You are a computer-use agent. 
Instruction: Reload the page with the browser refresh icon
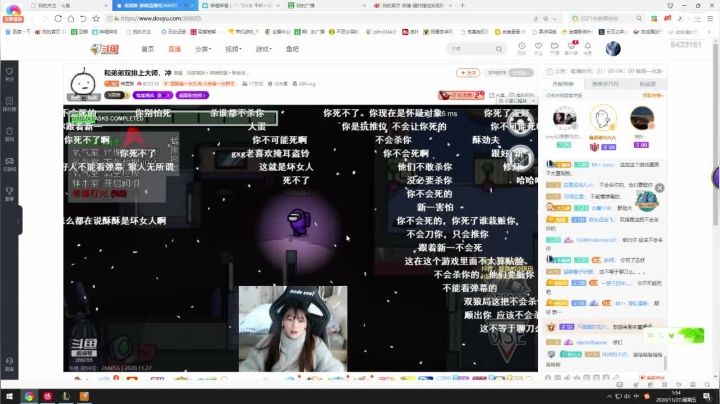(x=58, y=18)
